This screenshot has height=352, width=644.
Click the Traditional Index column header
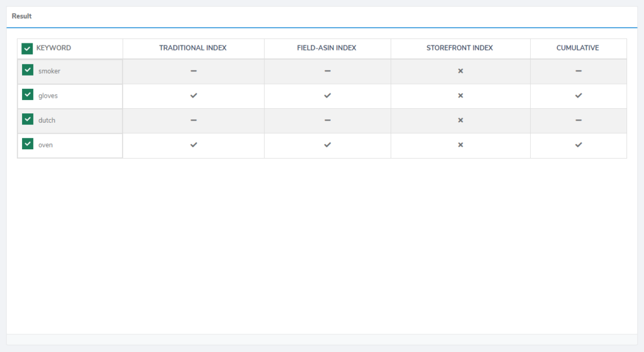[x=193, y=48]
